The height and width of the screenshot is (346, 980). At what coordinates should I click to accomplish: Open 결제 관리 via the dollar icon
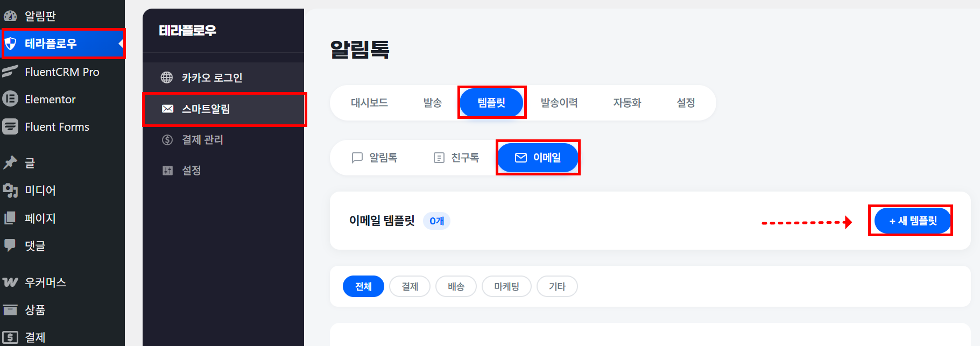pyautogui.click(x=167, y=139)
